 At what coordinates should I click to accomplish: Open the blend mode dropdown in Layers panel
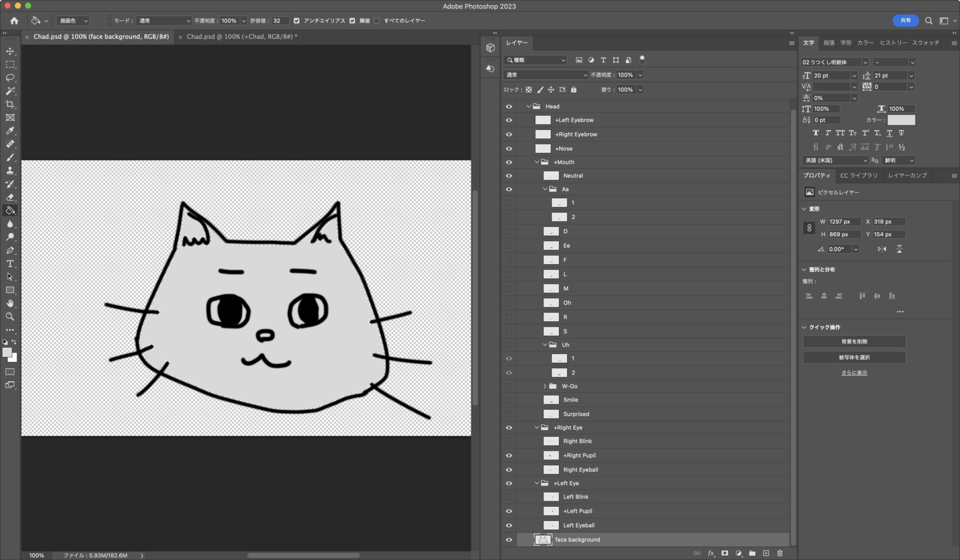pyautogui.click(x=545, y=74)
